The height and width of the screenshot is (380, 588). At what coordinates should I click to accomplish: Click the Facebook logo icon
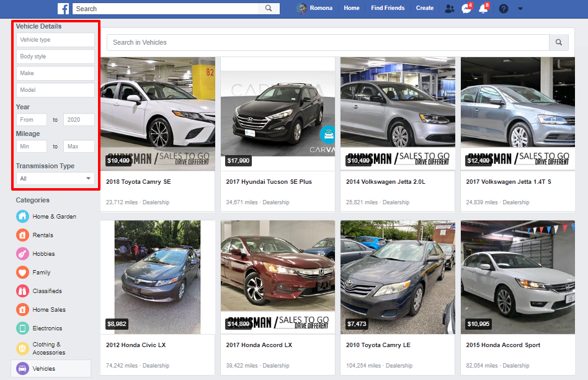63,8
